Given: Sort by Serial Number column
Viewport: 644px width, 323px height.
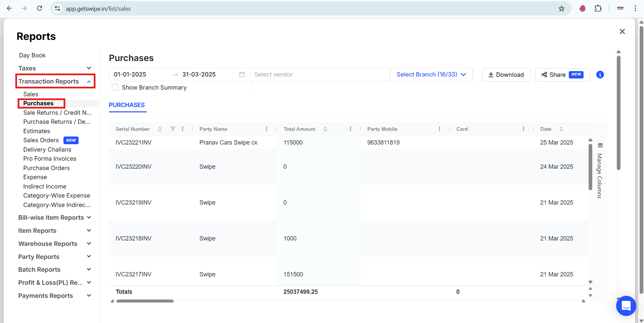Looking at the screenshot, I should tap(160, 129).
